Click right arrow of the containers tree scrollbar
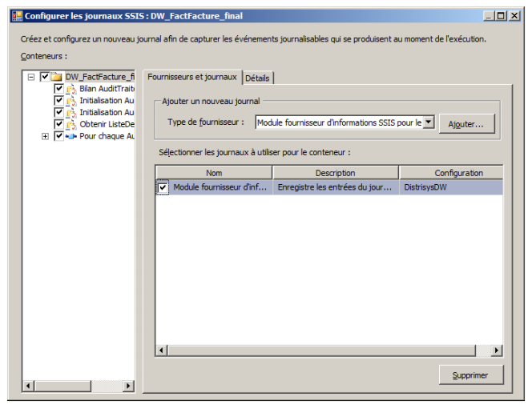The height and width of the screenshot is (409, 532). click(127, 386)
